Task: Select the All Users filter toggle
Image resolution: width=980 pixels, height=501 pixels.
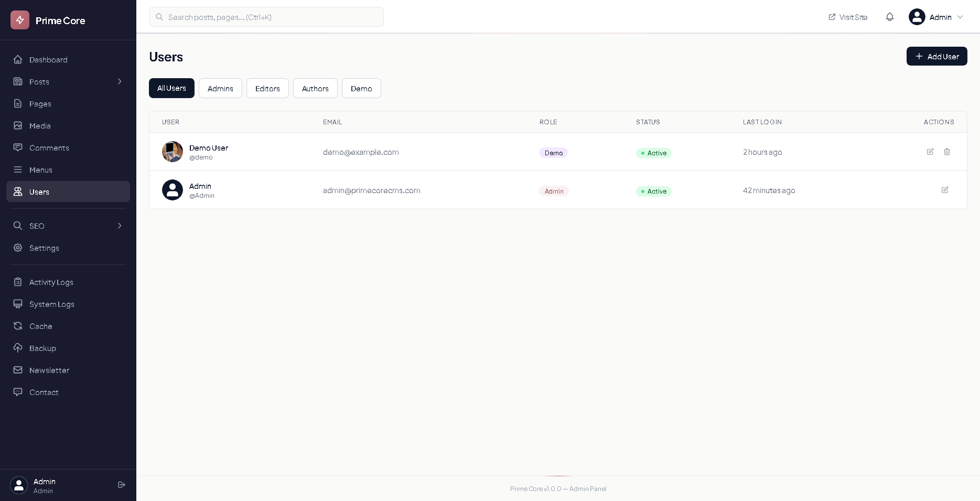Action: 171,88
